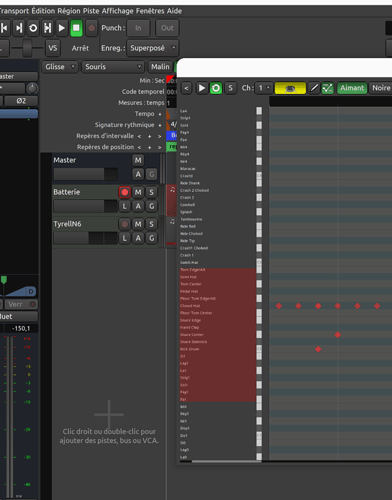Open the Superposé record mode dropdown
The height and width of the screenshot is (500, 392).
tap(153, 48)
